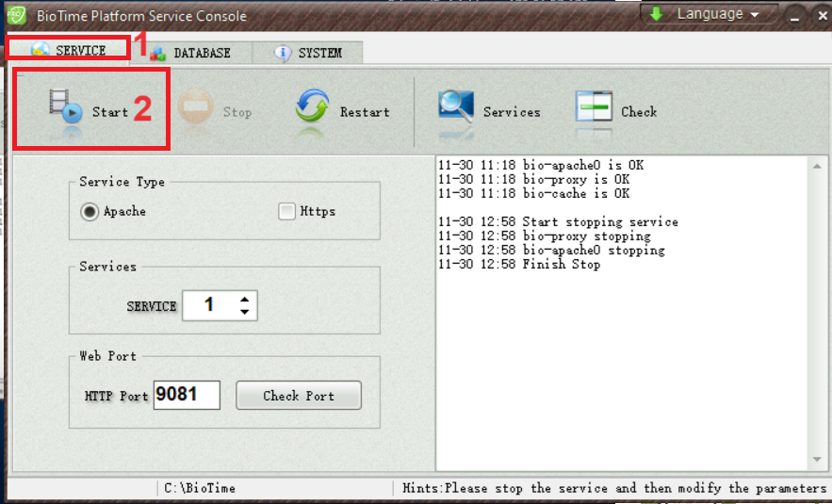The height and width of the screenshot is (504, 832).
Task: Click the HTTP Port input field
Action: coord(187,395)
